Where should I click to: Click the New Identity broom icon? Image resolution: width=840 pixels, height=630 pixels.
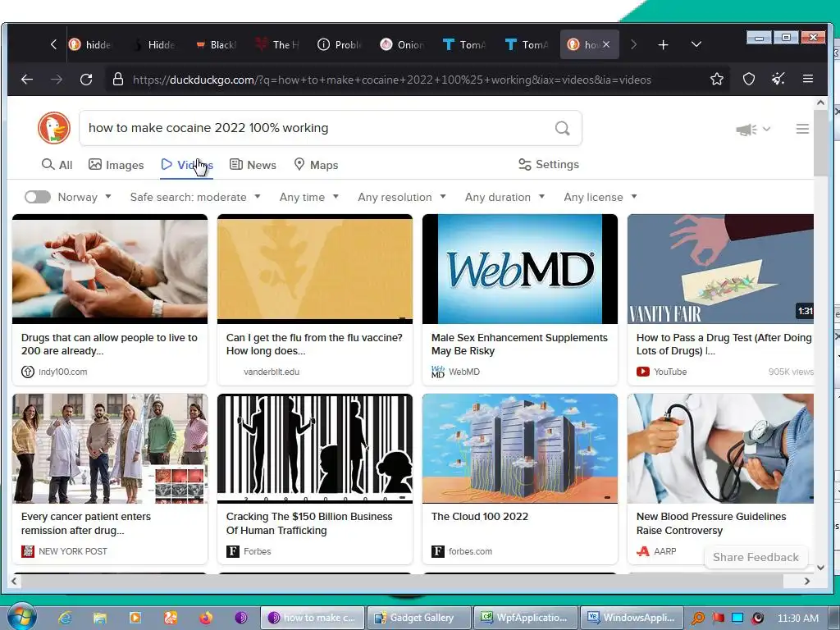(x=778, y=80)
